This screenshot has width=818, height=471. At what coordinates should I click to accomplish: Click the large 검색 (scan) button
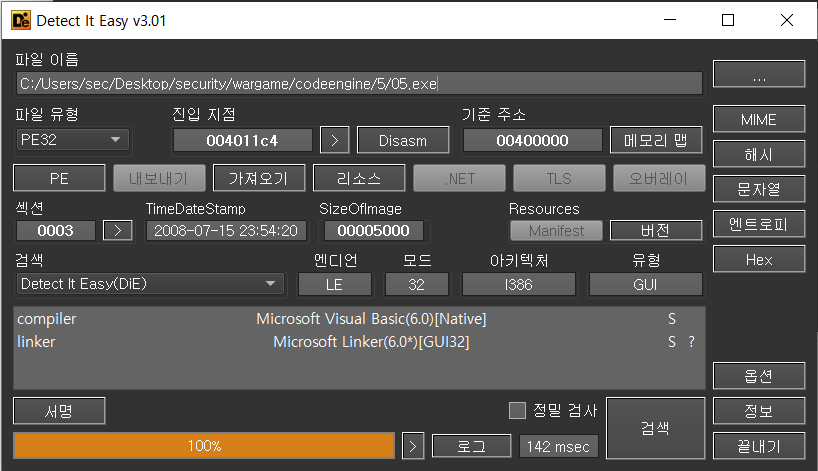[x=655, y=429]
